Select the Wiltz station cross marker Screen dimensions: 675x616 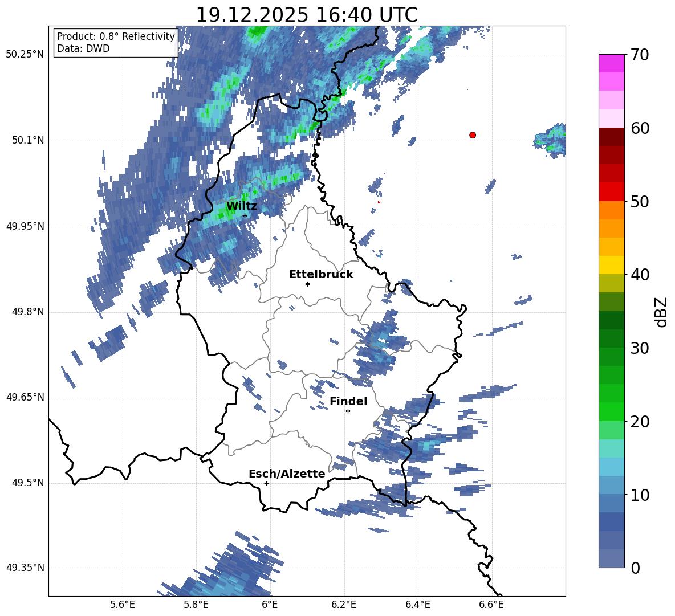point(245,215)
